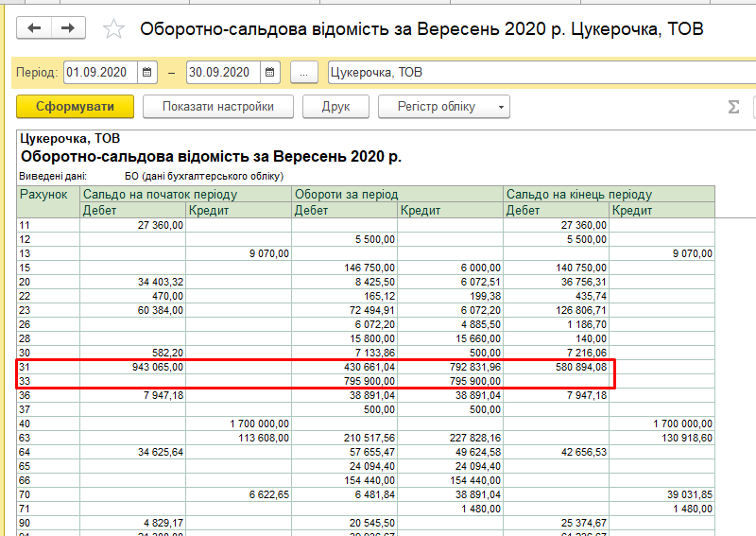Click opening debit cell 943 065,00
Screen dimensions: 756x536
click(x=151, y=366)
